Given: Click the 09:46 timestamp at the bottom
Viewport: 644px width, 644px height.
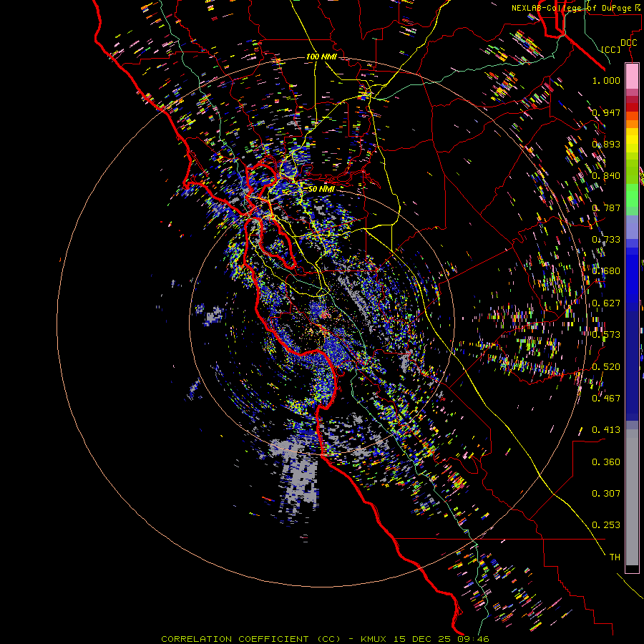Looking at the screenshot, I should coord(474,639).
